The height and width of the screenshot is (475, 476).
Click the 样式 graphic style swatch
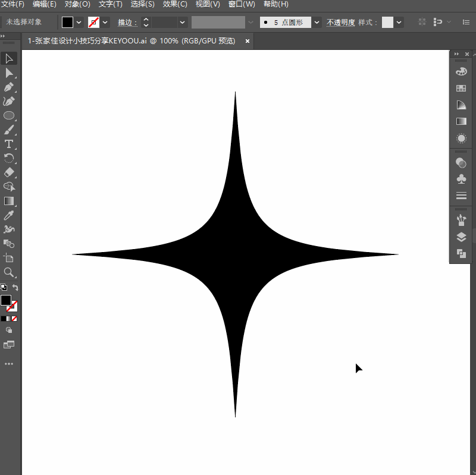click(x=387, y=23)
